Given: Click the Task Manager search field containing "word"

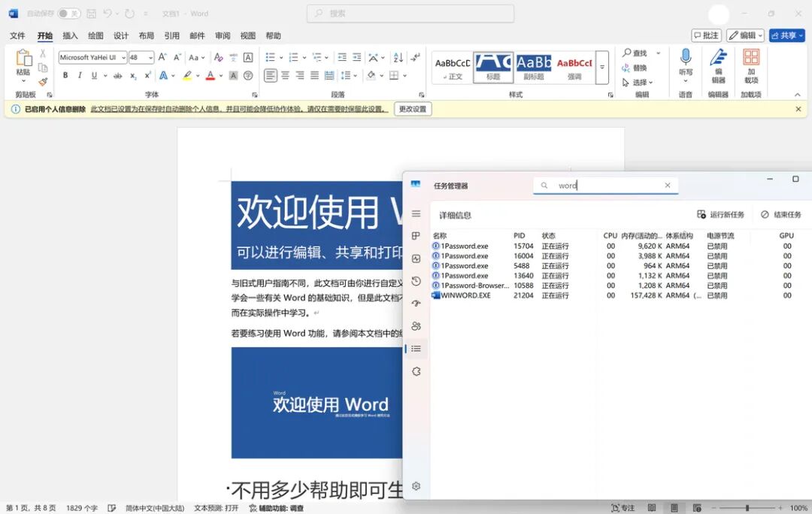Looking at the screenshot, I should [x=606, y=186].
